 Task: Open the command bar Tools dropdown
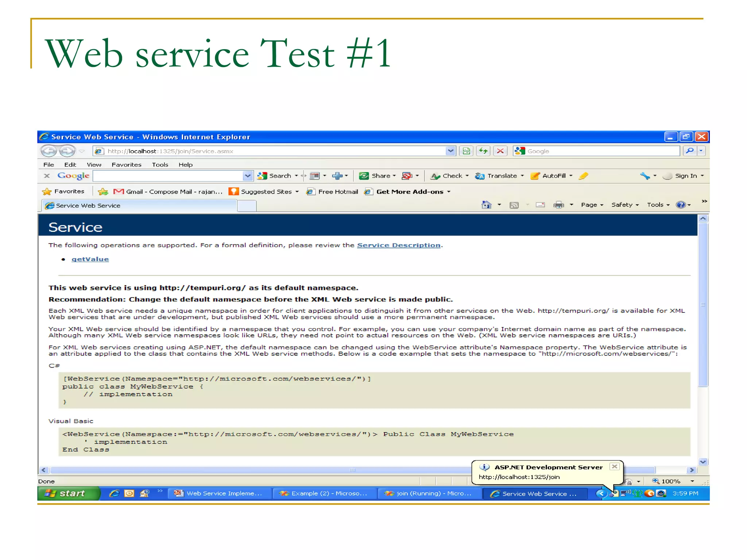click(x=658, y=205)
